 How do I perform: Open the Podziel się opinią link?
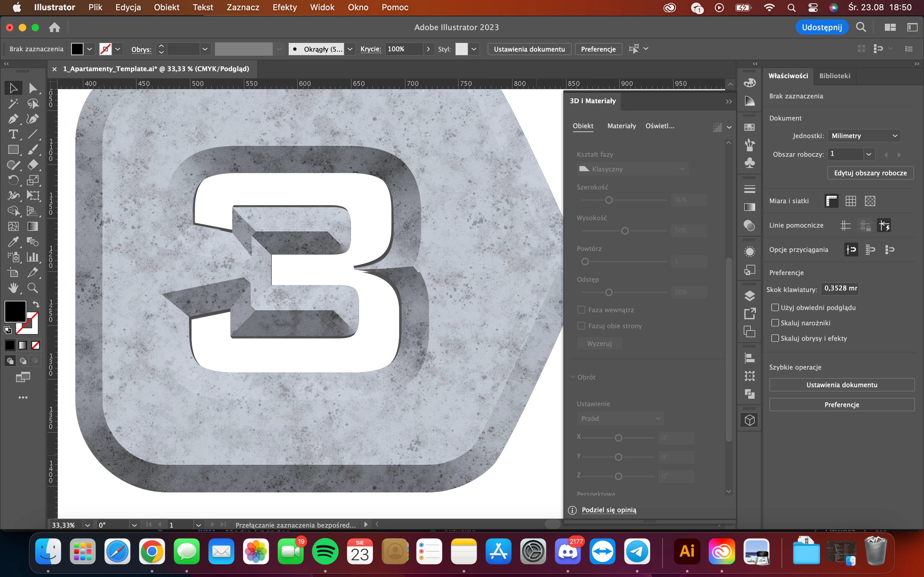click(609, 510)
